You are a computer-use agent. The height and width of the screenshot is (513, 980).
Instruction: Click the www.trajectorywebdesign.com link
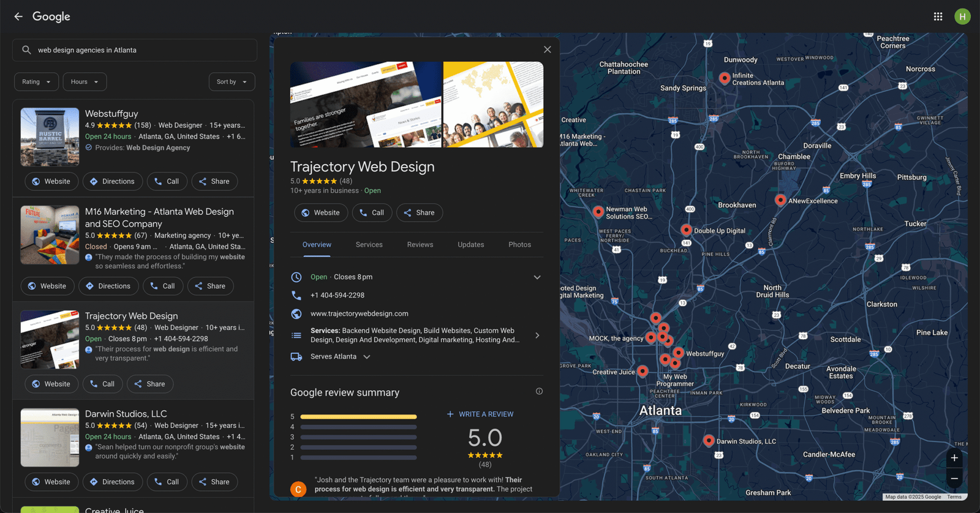pos(359,313)
